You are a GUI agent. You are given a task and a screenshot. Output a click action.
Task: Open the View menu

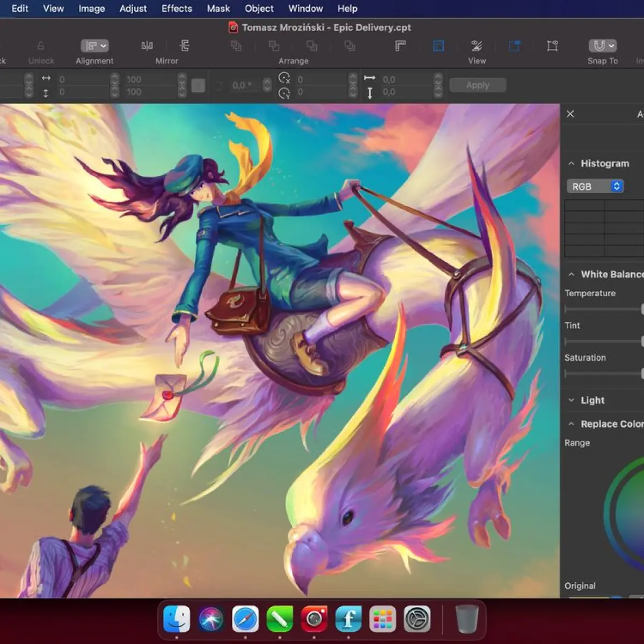pyautogui.click(x=53, y=9)
